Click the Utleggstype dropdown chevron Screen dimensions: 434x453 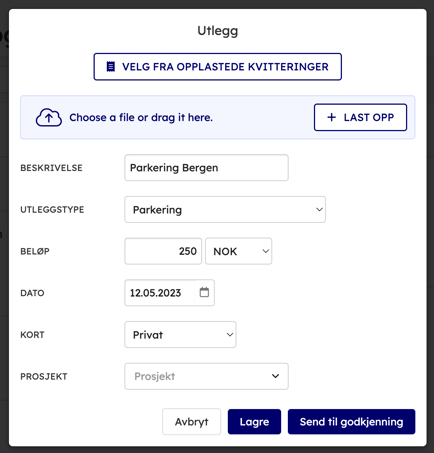[319, 210]
